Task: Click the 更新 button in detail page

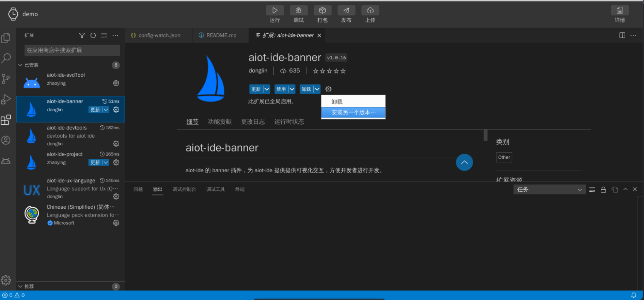Action: [256, 89]
